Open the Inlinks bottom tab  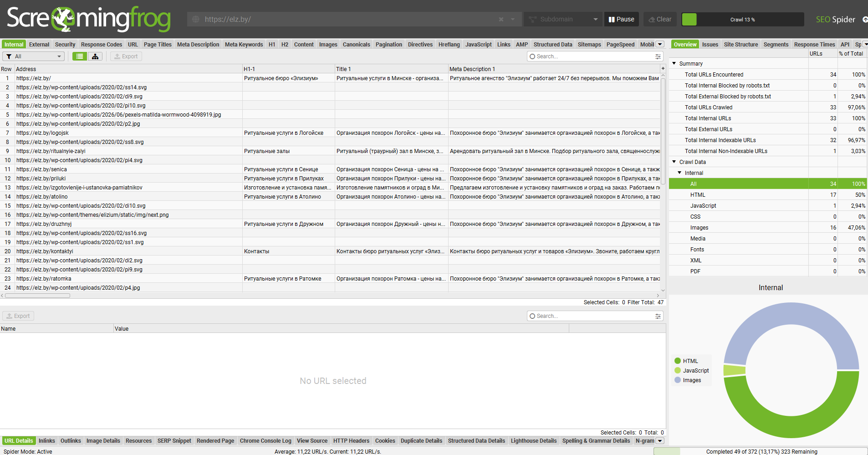[47, 440]
